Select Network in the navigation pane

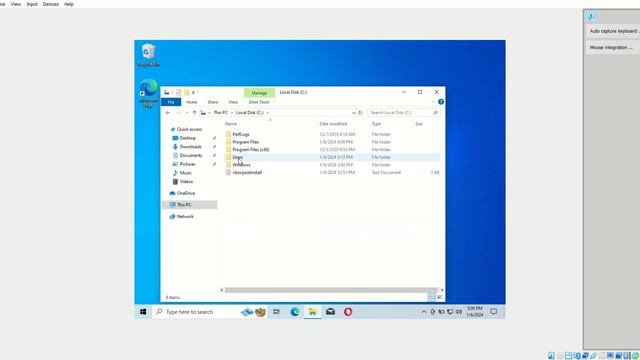pyautogui.click(x=185, y=217)
